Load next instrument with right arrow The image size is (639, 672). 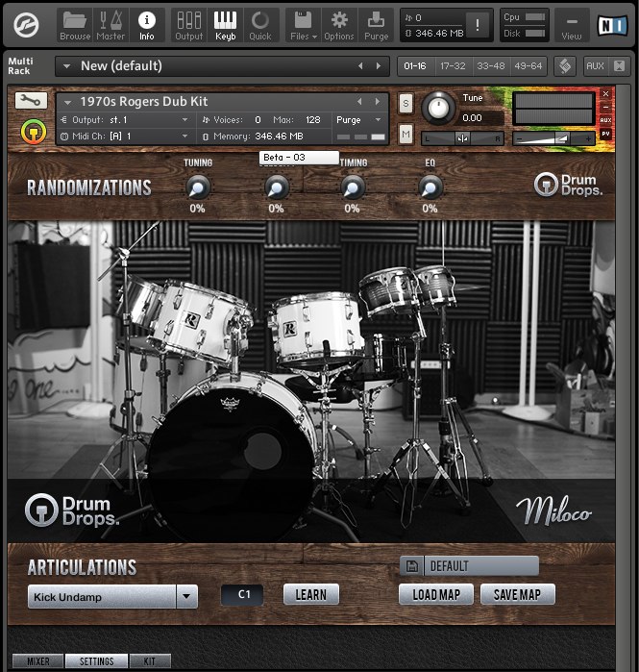coord(378,102)
